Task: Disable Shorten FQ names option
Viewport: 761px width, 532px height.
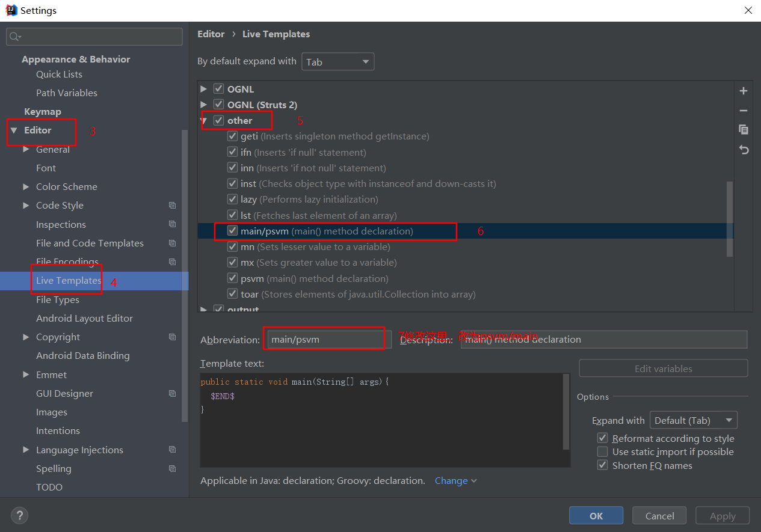Action: pos(602,465)
